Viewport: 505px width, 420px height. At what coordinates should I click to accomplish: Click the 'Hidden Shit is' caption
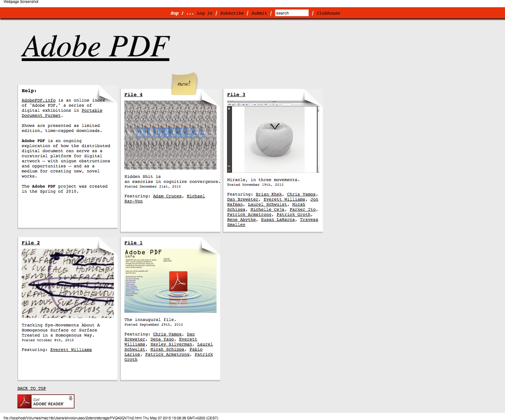click(x=142, y=177)
